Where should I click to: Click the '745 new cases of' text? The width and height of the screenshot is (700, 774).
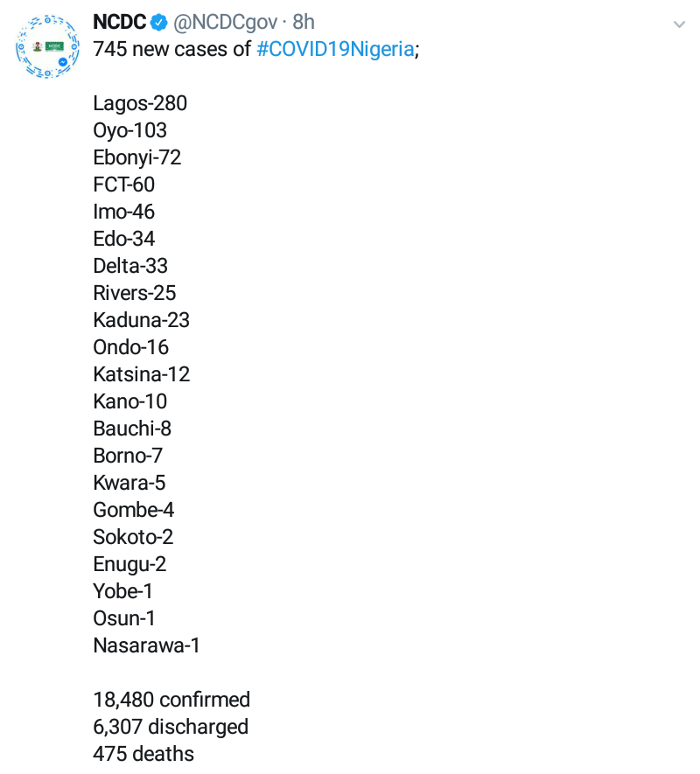(171, 49)
